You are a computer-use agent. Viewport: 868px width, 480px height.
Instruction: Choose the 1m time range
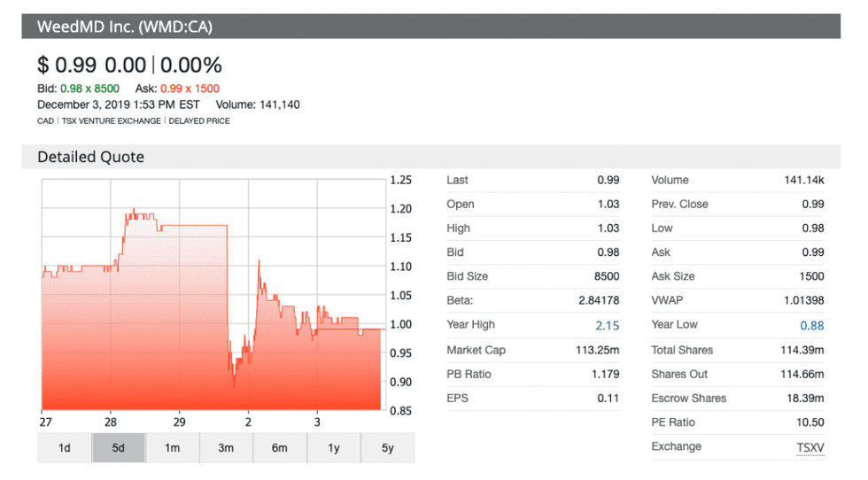pos(173,448)
